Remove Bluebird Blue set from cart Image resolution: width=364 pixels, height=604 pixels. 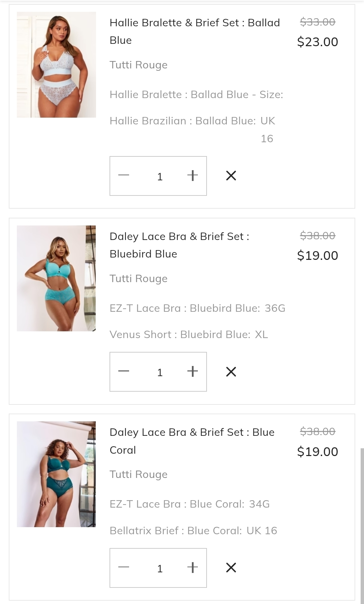point(231,371)
